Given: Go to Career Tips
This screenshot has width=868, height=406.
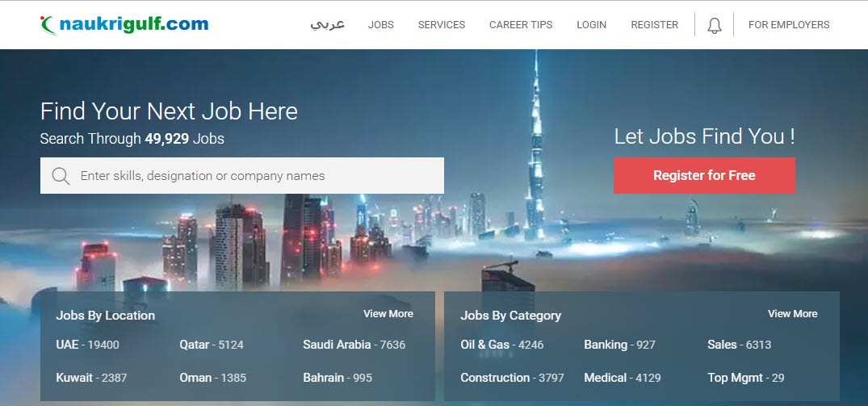Looking at the screenshot, I should coord(520,25).
